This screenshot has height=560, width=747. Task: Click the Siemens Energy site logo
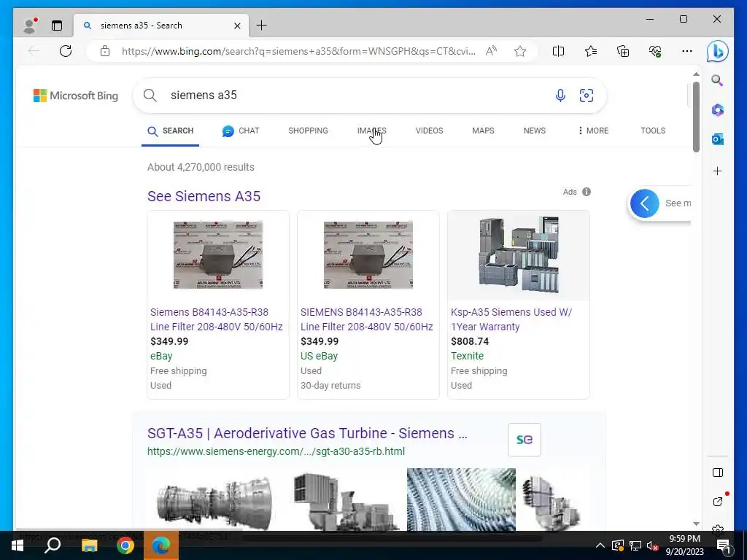click(x=524, y=440)
